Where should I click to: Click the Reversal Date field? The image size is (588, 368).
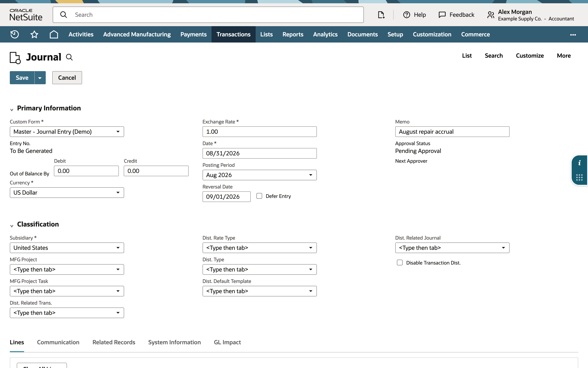coord(226,197)
